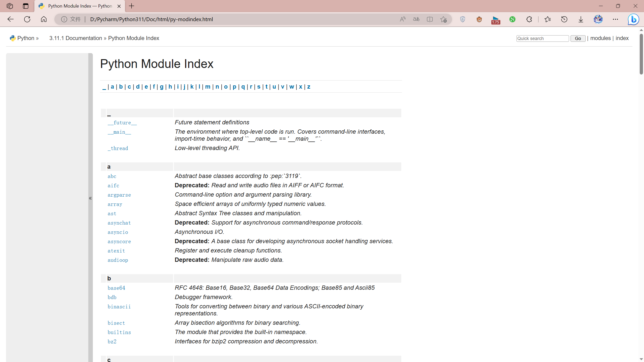Open the aifc module link
The image size is (644, 362).
[x=113, y=186]
